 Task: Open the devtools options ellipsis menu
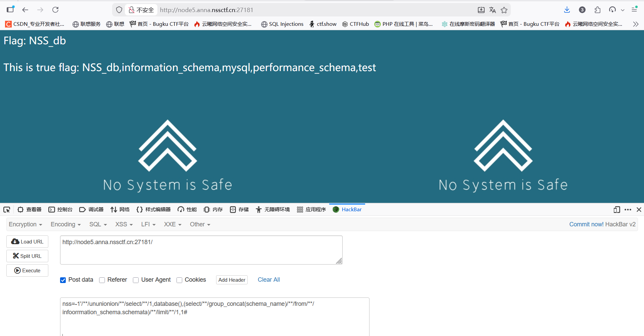pyautogui.click(x=628, y=210)
